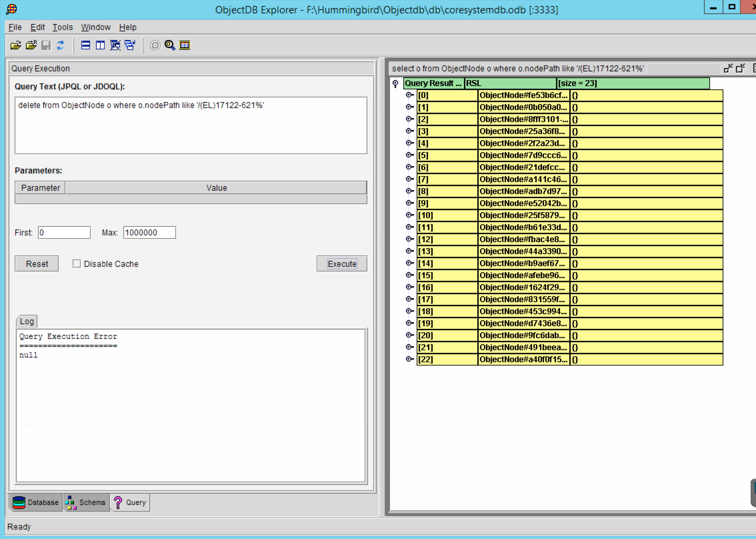This screenshot has width=756, height=539.
Task: Select the ObjectNode#7d9ccc6... result cell
Action: pos(524,155)
